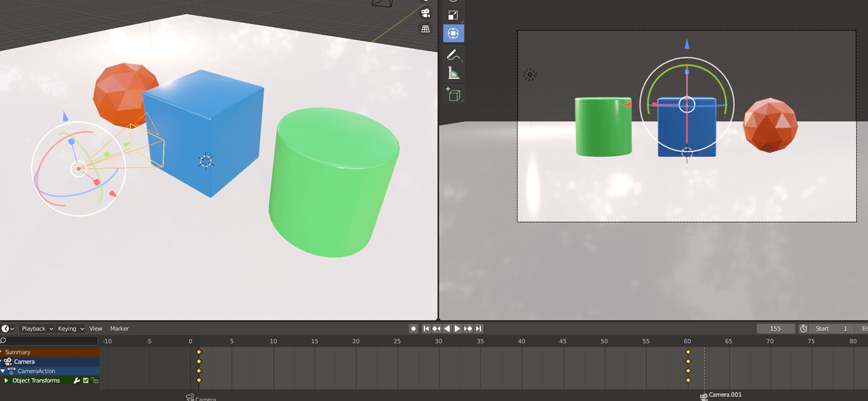Click the Camera.001 marker in the timeline
This screenshot has height=401, width=868.
704,395
